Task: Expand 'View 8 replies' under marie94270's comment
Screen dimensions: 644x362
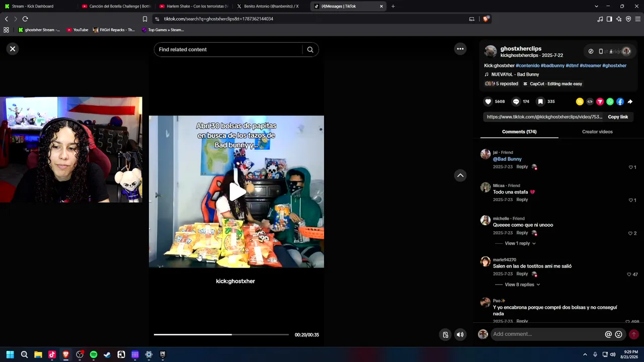Action: pos(522,285)
